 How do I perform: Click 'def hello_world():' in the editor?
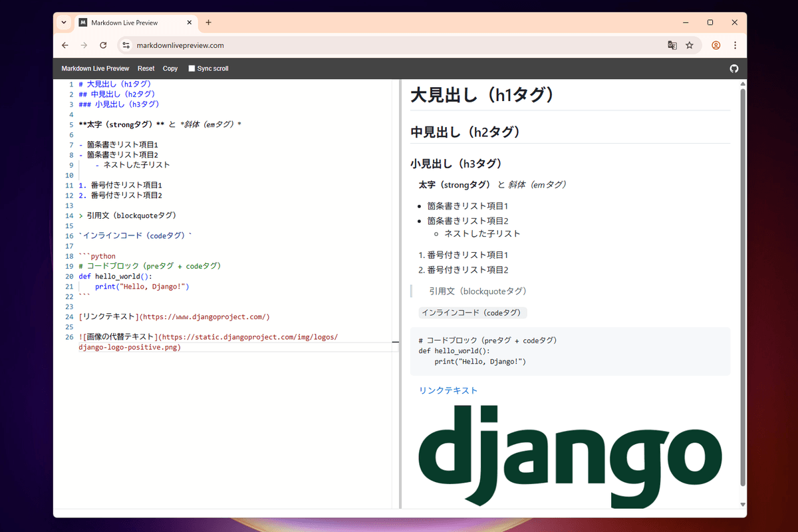click(115, 276)
